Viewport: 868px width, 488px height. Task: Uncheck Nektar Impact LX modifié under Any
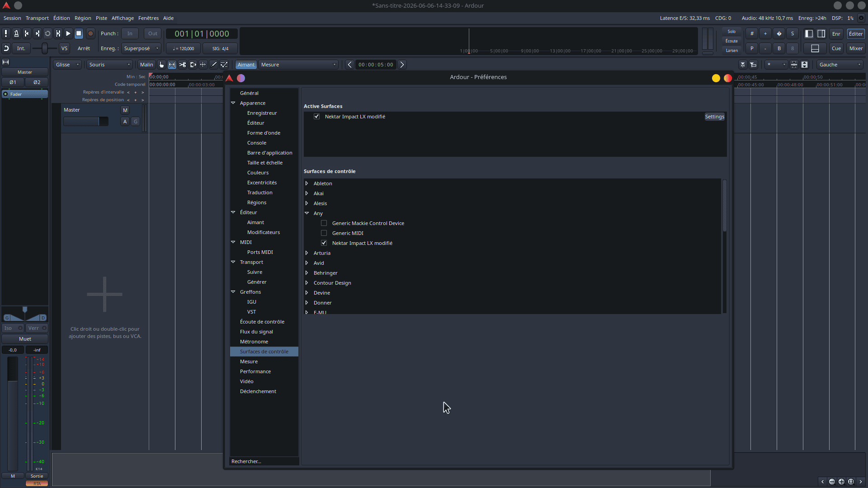pyautogui.click(x=324, y=243)
